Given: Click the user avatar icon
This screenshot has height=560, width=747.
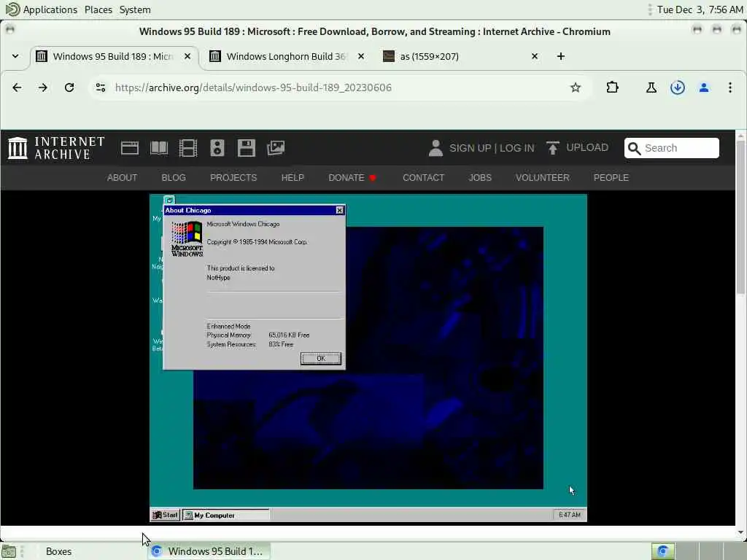Looking at the screenshot, I should tap(436, 148).
